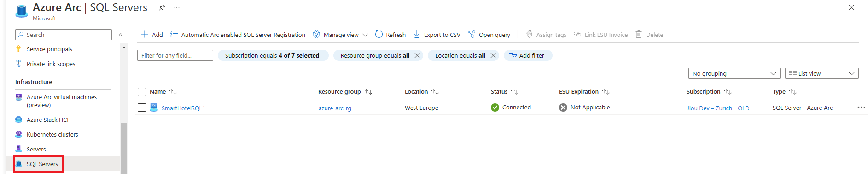Click Open query in the toolbar
The height and width of the screenshot is (174, 868).
[x=489, y=35]
